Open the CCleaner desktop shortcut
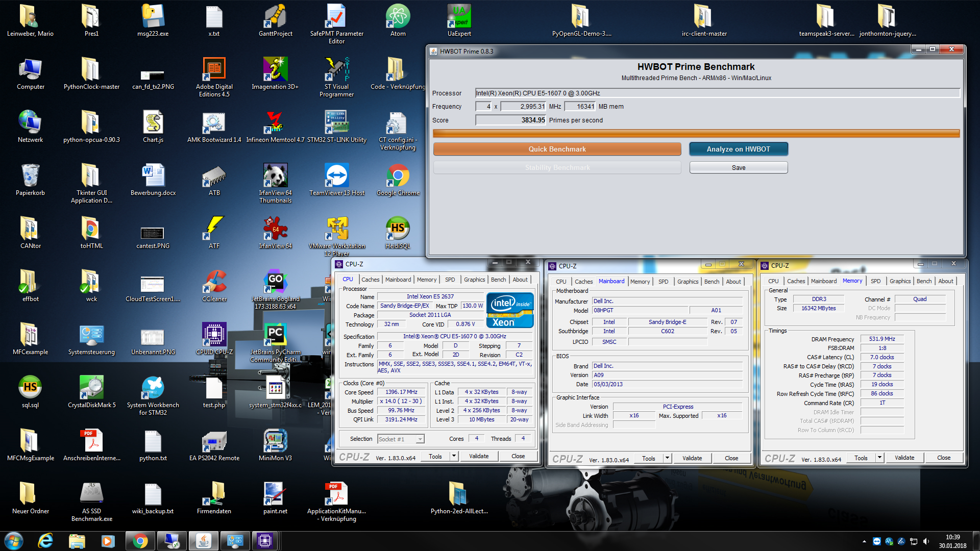The image size is (980, 551). 214,286
